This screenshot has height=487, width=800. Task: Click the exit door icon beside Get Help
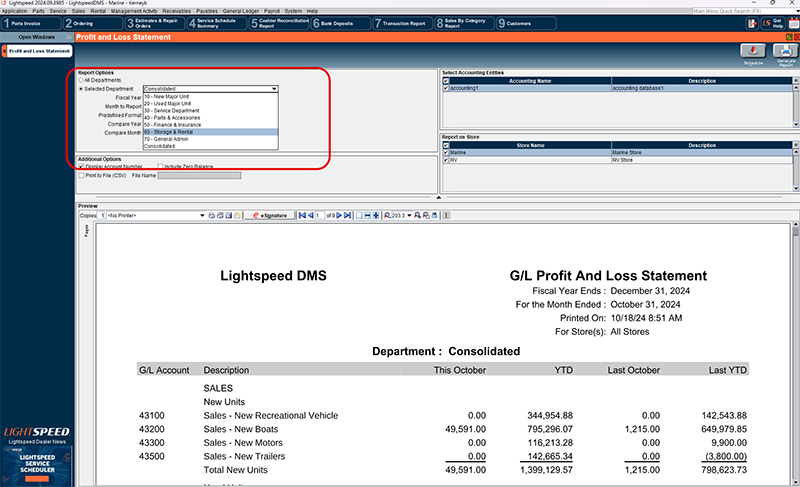[752, 23]
